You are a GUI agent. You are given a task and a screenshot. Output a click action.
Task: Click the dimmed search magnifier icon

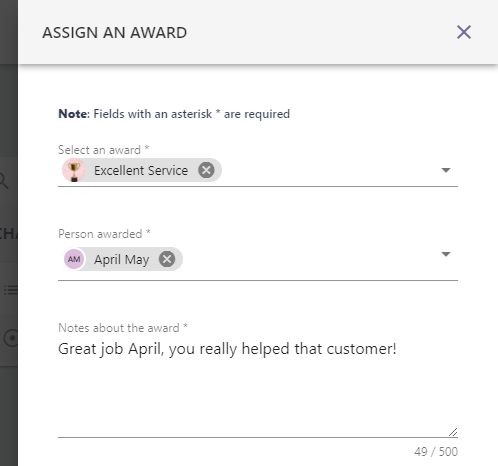pos(3,181)
